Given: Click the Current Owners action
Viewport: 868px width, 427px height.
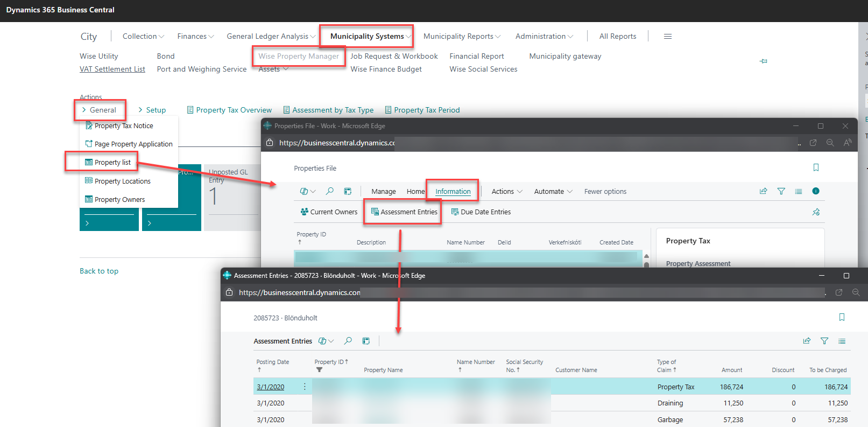Looking at the screenshot, I should click(x=329, y=212).
